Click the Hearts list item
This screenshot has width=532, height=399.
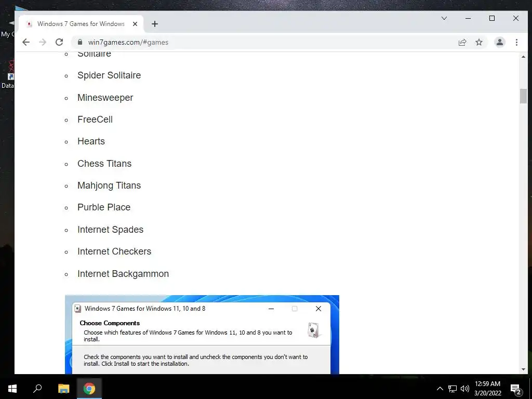[91, 141]
